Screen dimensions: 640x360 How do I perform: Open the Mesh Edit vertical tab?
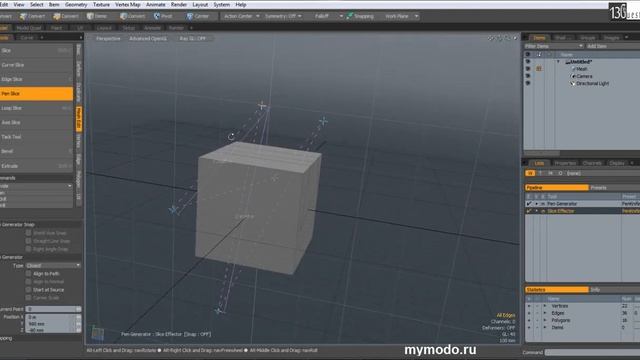(x=79, y=119)
